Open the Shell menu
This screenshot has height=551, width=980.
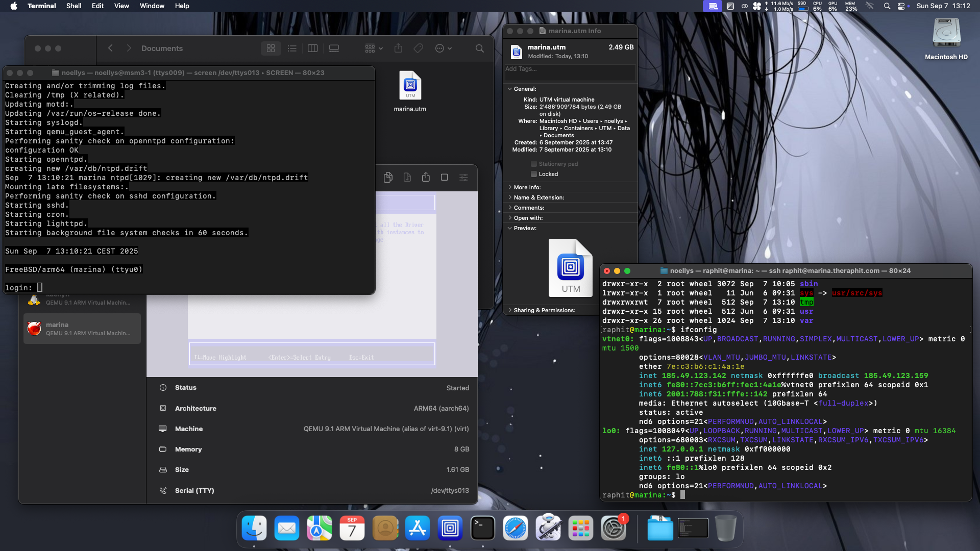pos(73,6)
